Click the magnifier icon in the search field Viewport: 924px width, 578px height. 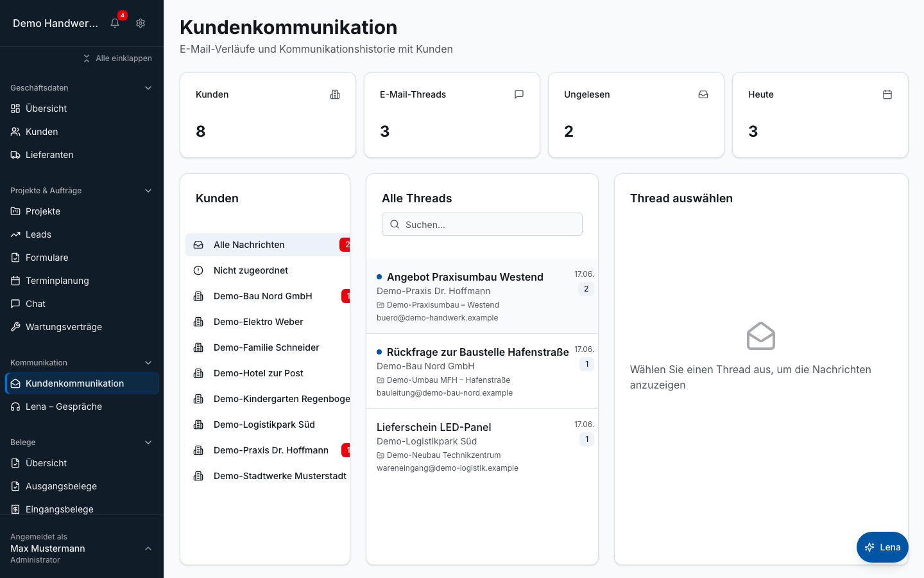395,224
